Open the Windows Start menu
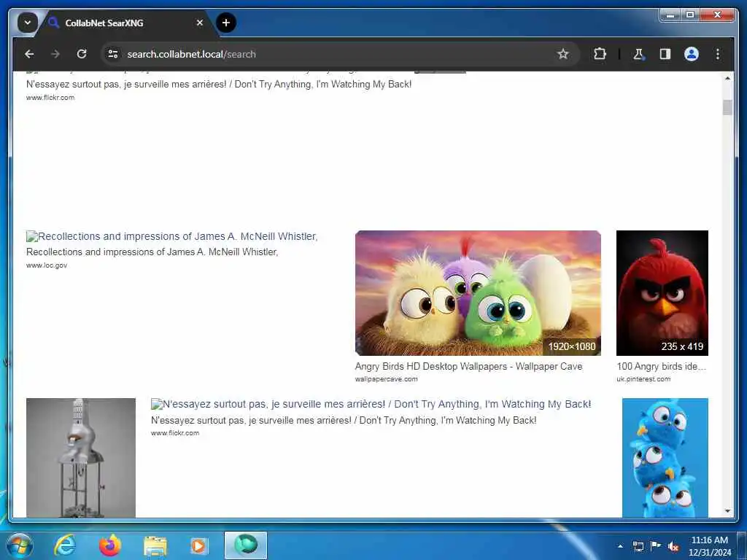747x560 pixels. coord(20,545)
